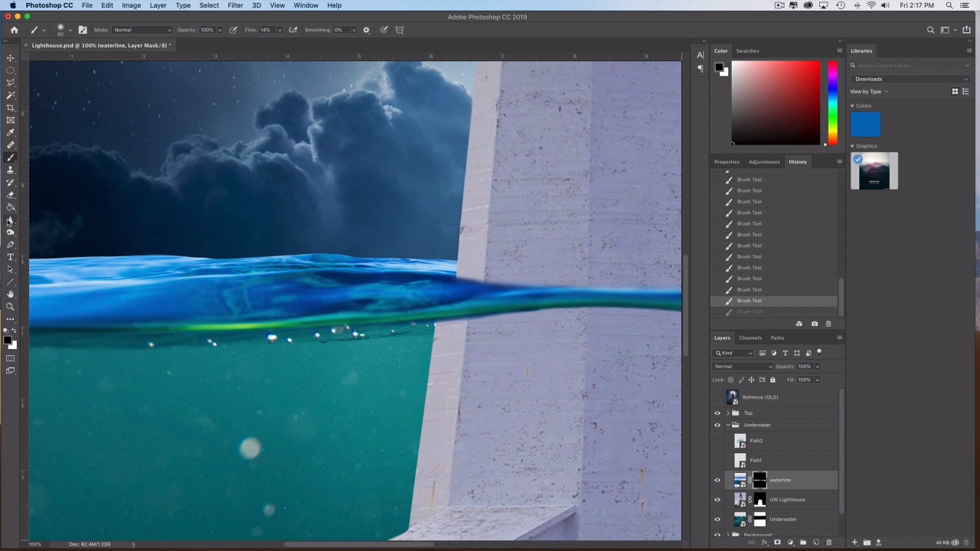This screenshot has height=551, width=980.
Task: Hide the waterline layer
Action: pyautogui.click(x=717, y=481)
